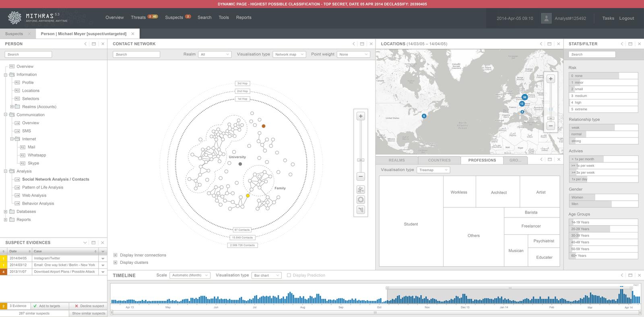Click the Logout link
This screenshot has height=317, width=644.
click(x=626, y=18)
